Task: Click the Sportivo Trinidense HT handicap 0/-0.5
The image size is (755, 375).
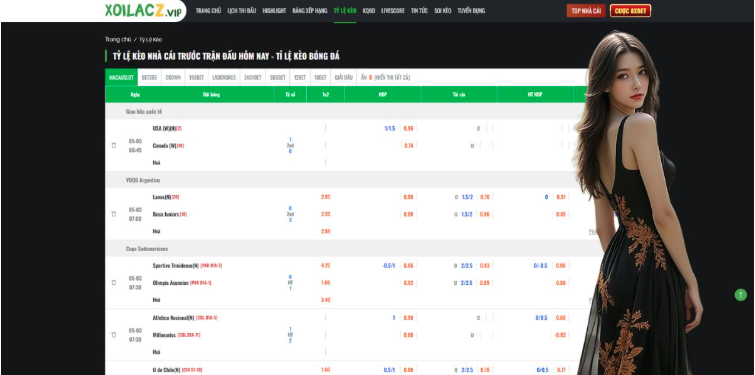Action: 540,265
